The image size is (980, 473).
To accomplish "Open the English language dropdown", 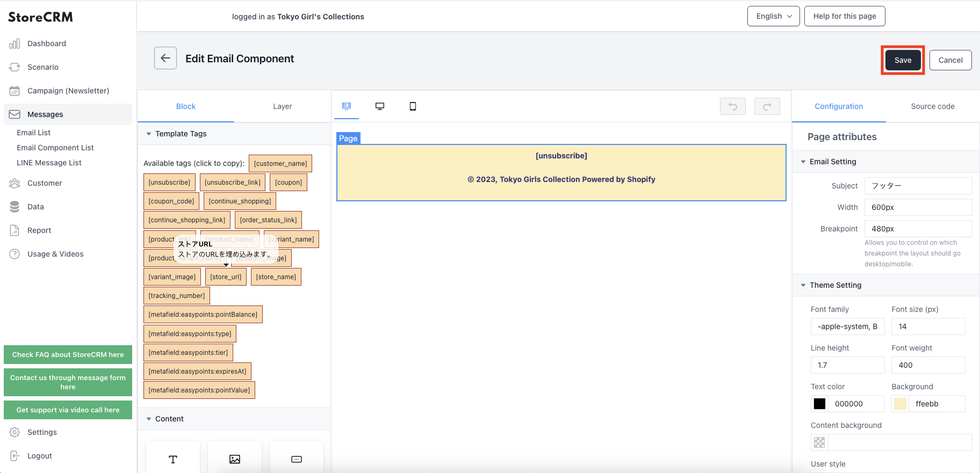I will (774, 16).
